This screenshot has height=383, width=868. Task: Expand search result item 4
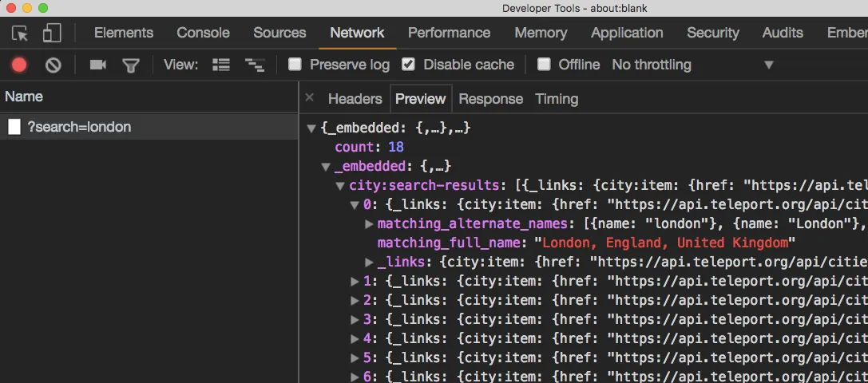355,339
